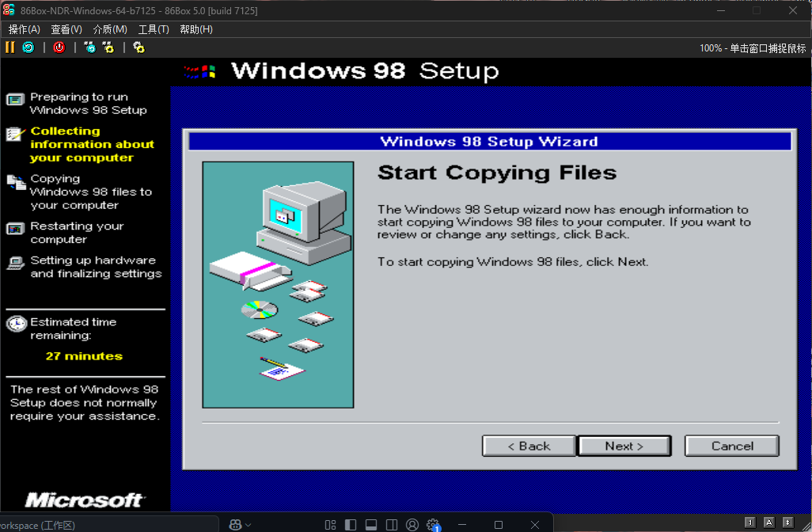
Task: Pause the emulation in 86Box toolbar
Action: coord(9,47)
